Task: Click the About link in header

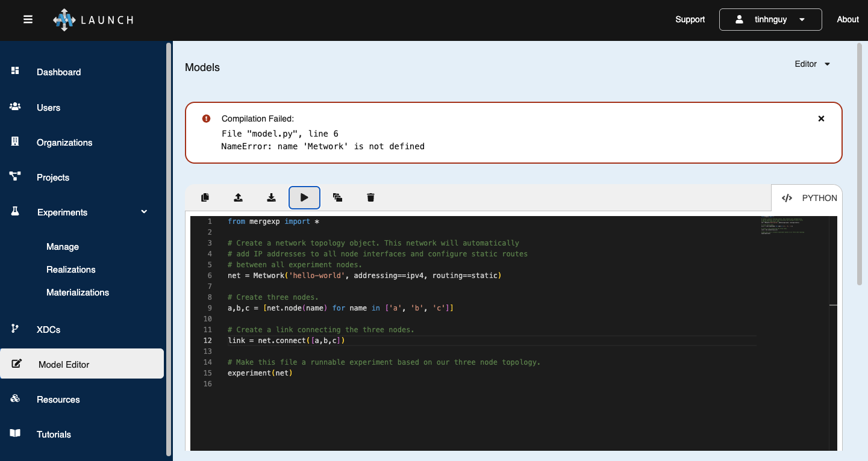Action: click(848, 19)
